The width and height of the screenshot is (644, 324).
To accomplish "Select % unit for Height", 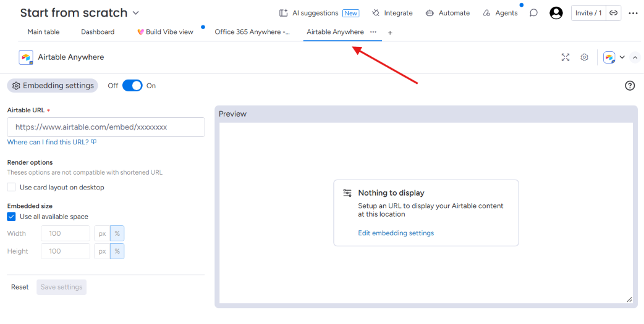I will (x=117, y=251).
